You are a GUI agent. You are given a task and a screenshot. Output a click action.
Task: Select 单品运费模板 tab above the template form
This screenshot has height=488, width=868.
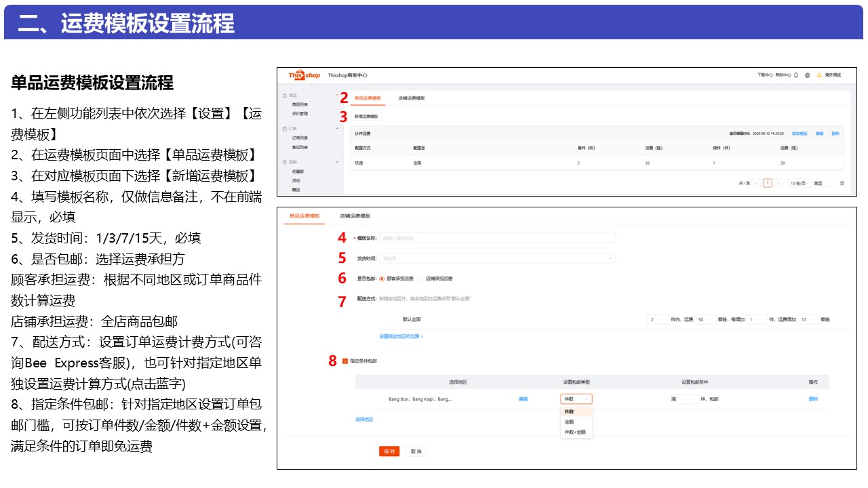point(304,216)
